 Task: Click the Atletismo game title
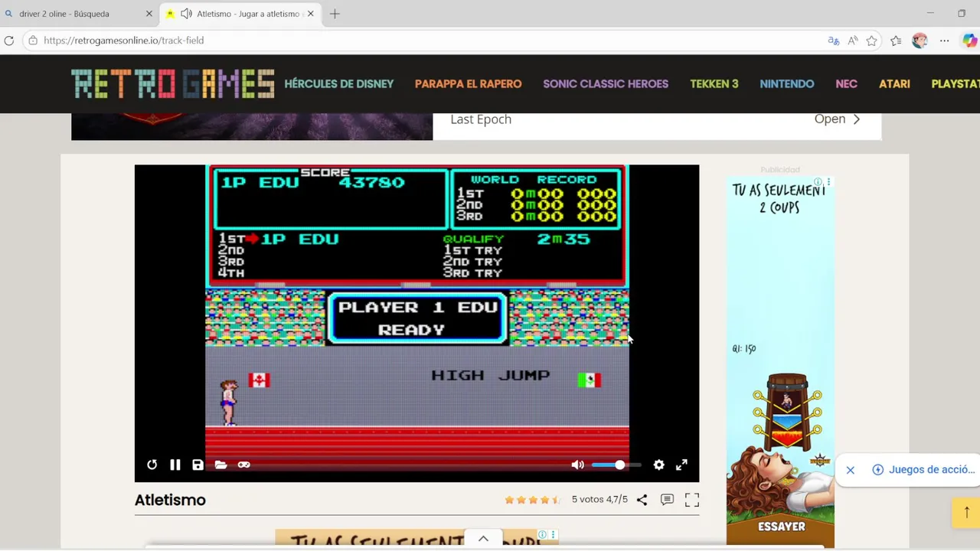(x=170, y=500)
